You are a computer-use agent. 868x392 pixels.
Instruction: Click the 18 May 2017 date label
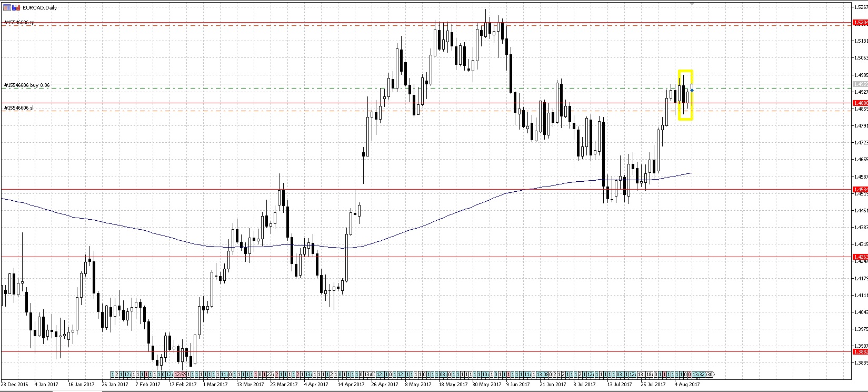(x=453, y=384)
